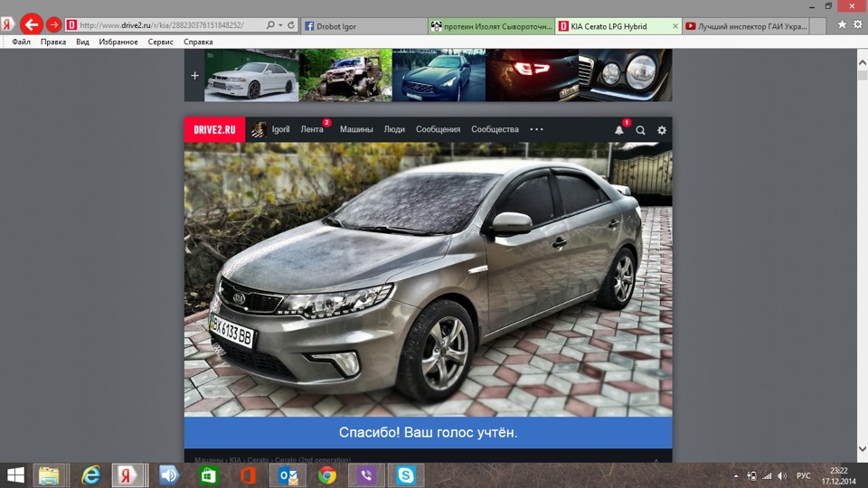This screenshot has height=488, width=868.
Task: Open notifications bell icon
Action: (x=618, y=130)
